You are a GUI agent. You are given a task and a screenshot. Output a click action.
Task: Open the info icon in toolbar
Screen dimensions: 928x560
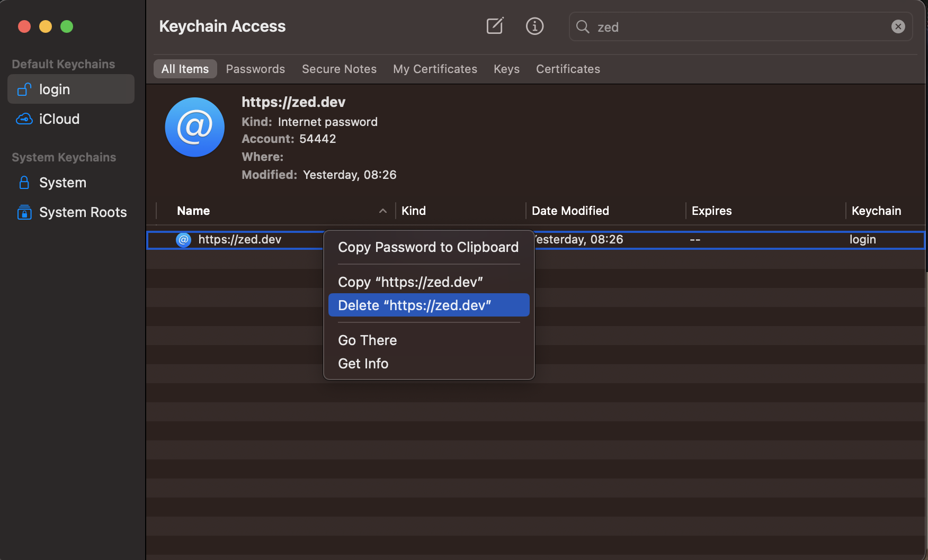click(534, 26)
